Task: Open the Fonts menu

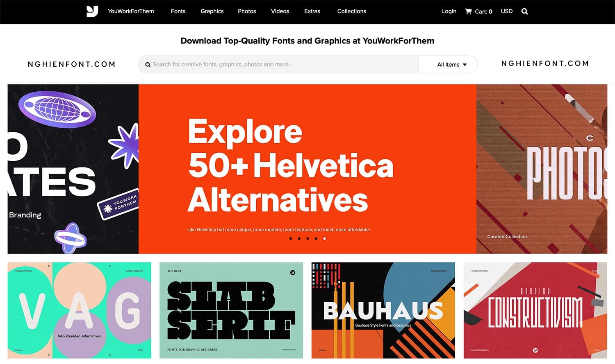Action: pyautogui.click(x=178, y=11)
